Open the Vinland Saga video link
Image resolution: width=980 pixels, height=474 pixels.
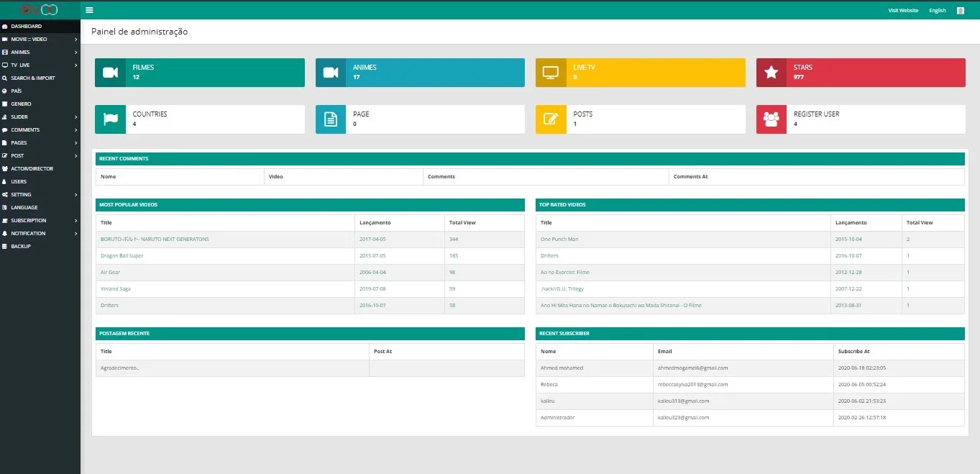[116, 289]
